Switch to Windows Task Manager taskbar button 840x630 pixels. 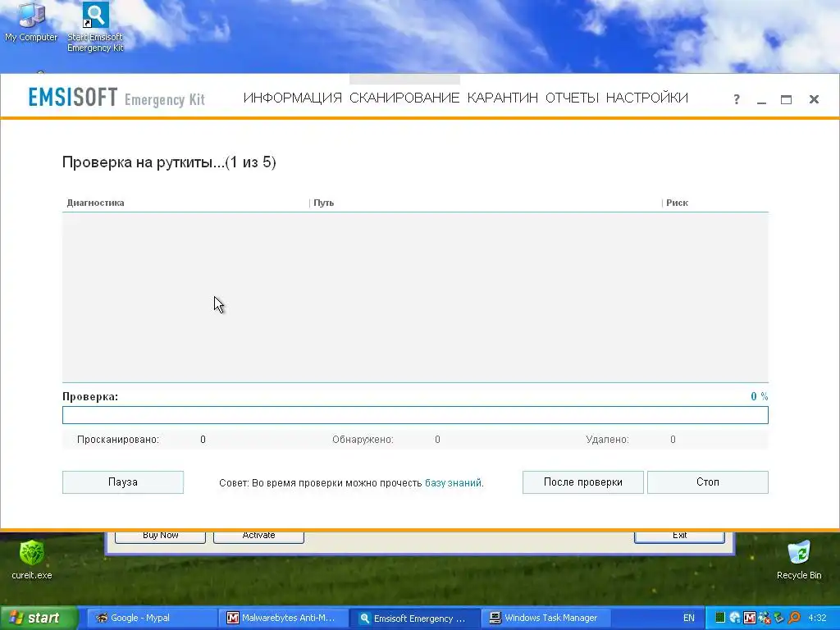546,618
